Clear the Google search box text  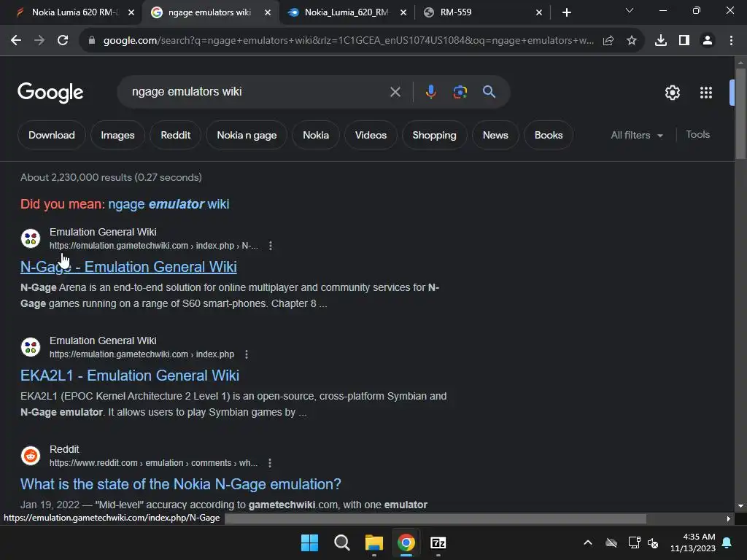coord(395,92)
